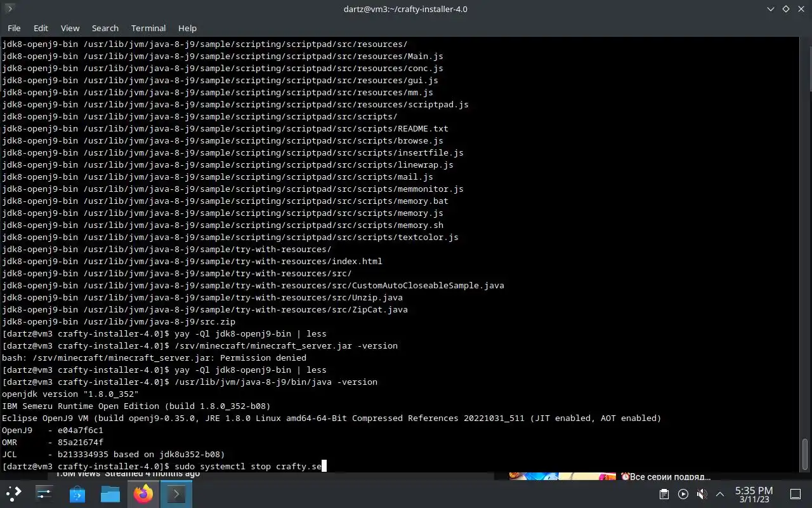Viewport: 812px width, 508px height.
Task: Open the Dolphin file manager
Action: tap(110, 493)
